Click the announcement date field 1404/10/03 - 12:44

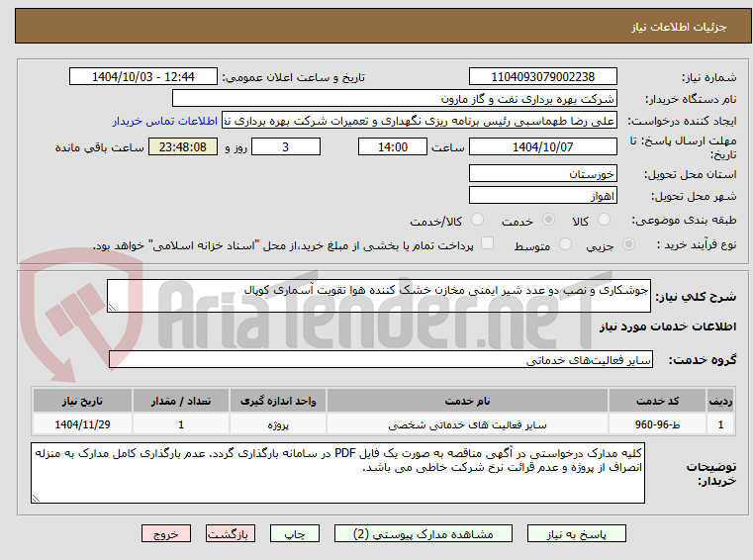coord(143,76)
